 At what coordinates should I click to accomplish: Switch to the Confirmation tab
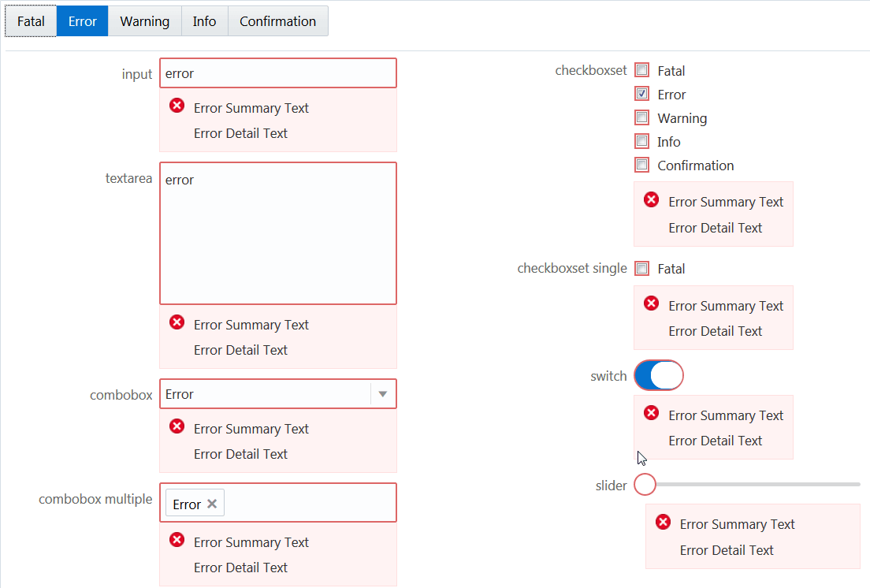(277, 20)
